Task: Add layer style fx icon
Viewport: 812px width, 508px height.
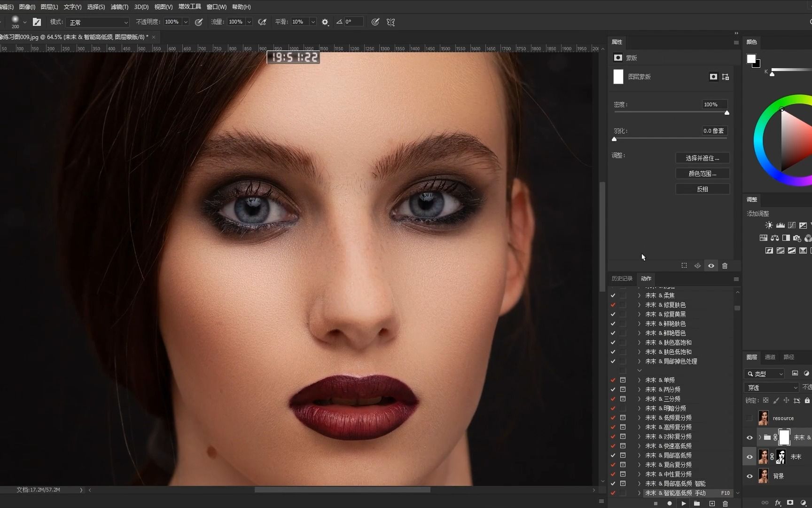Action: (778, 503)
